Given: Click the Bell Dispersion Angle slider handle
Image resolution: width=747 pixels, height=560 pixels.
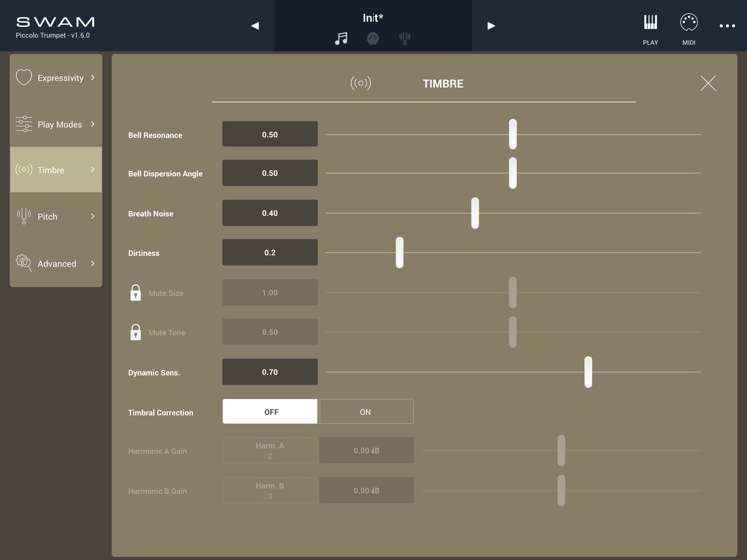Looking at the screenshot, I should click(x=513, y=173).
